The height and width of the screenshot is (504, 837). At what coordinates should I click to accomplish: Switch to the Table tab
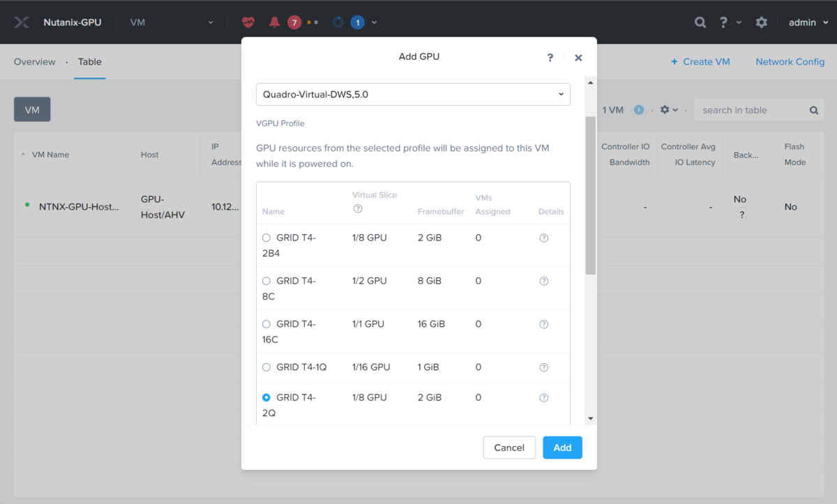pos(90,61)
